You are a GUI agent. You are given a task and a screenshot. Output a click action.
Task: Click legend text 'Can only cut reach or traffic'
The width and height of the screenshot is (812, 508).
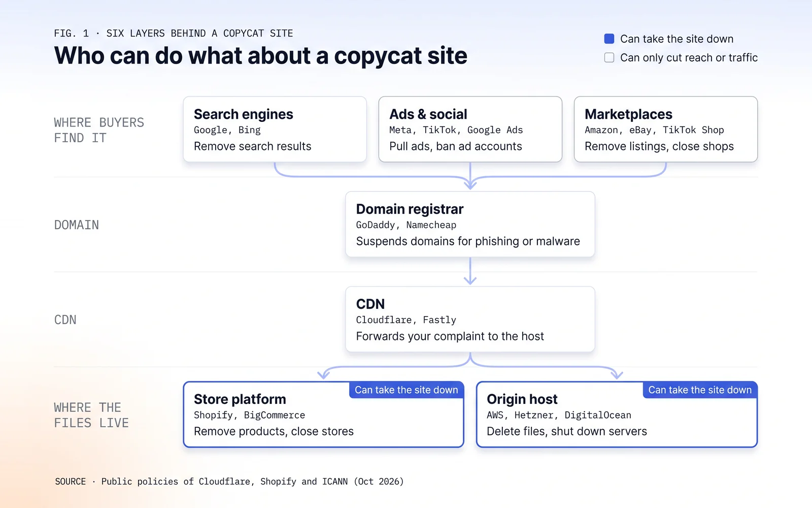[689, 58]
